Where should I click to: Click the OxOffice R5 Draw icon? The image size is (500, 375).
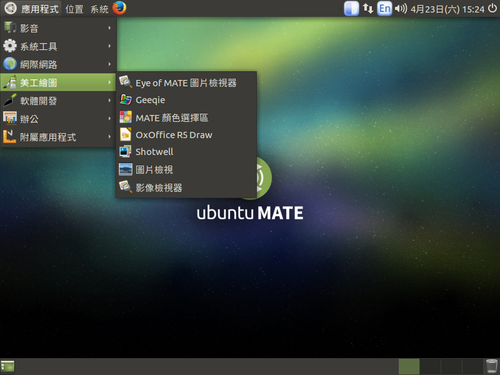tap(125, 134)
